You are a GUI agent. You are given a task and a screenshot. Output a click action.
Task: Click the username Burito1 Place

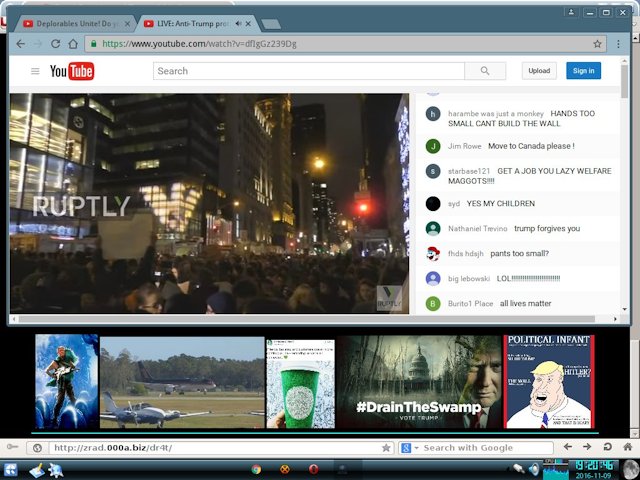[x=470, y=303]
